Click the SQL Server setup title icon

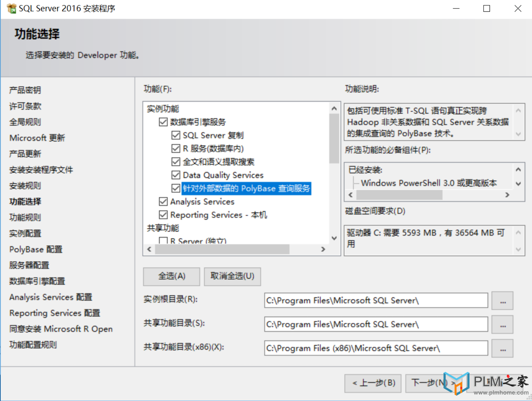click(x=11, y=8)
